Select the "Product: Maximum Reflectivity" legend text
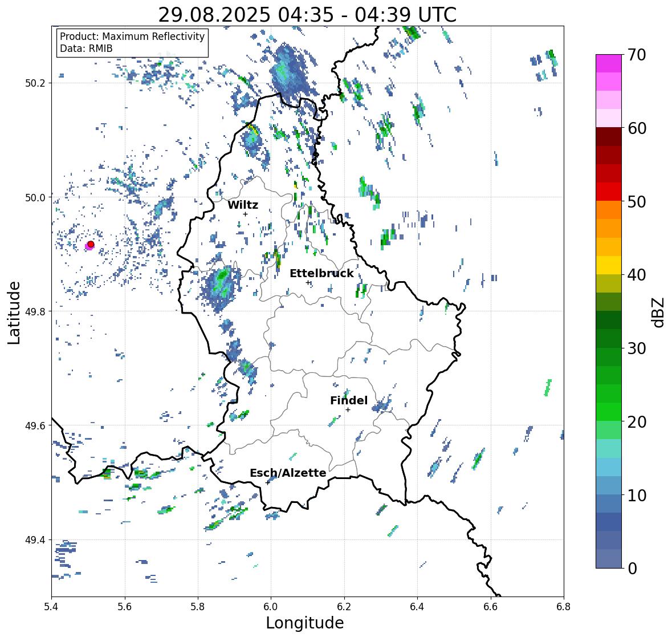The image size is (672, 637). point(132,36)
